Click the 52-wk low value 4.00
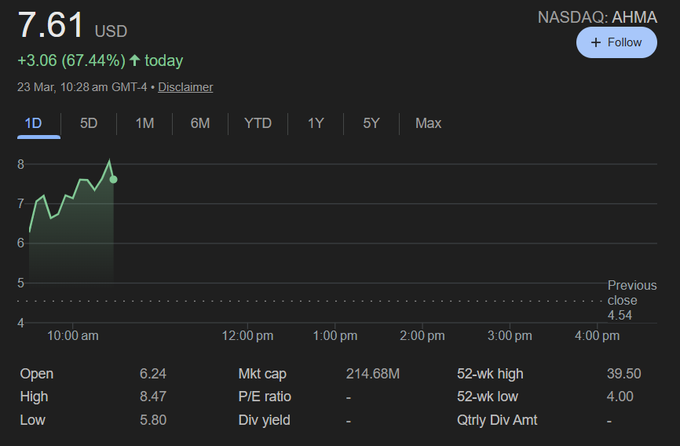 [620, 397]
